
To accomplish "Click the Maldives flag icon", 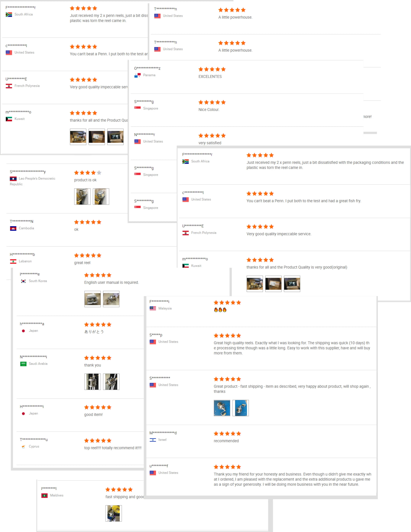I will click(x=45, y=495).
